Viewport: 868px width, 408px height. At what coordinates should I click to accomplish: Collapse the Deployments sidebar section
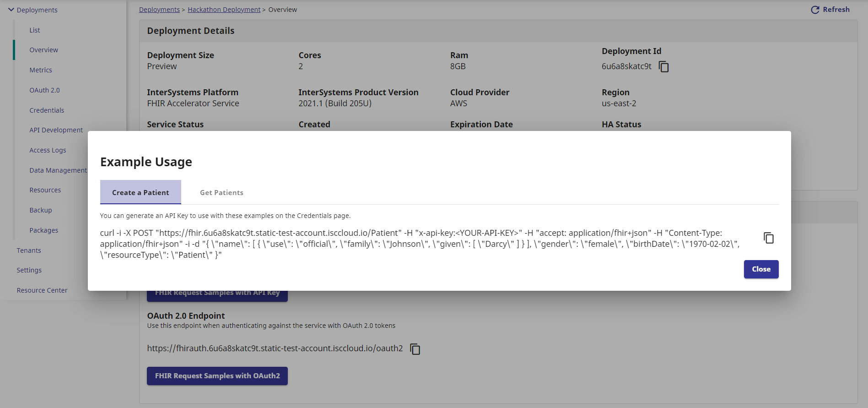point(11,10)
